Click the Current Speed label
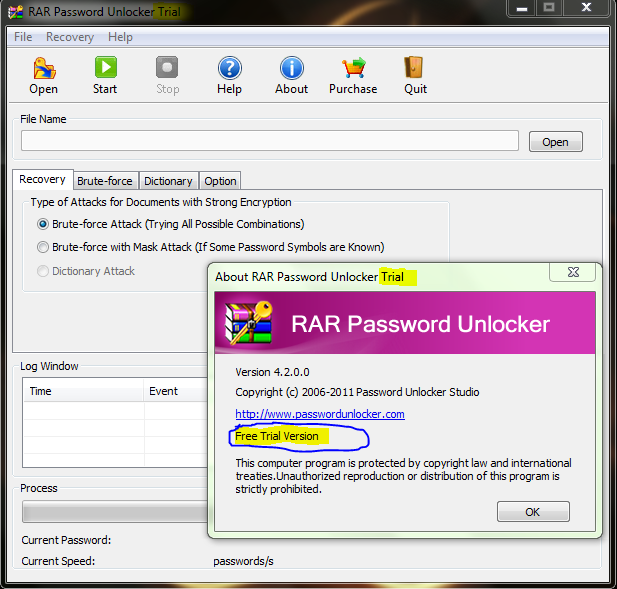617x589 pixels. pos(58,561)
